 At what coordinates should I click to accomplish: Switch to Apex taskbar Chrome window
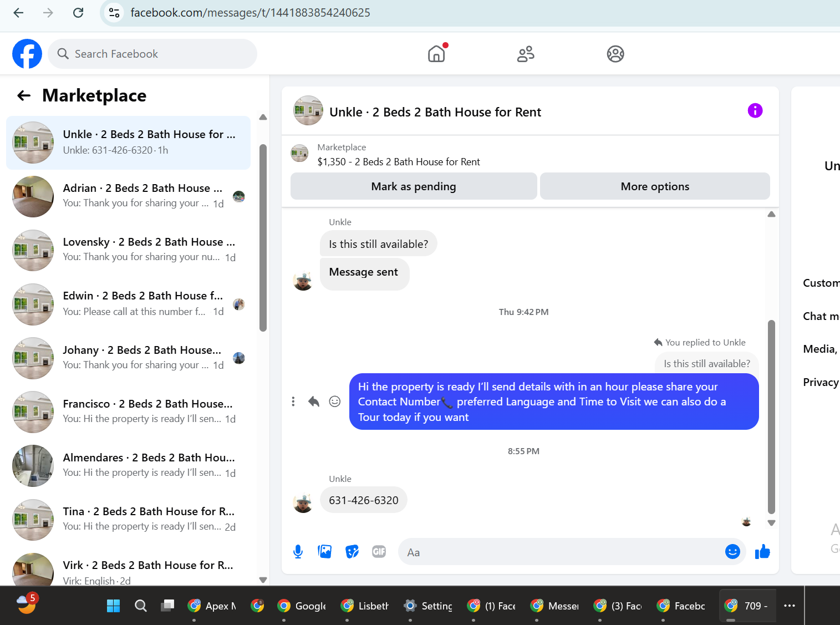point(212,606)
